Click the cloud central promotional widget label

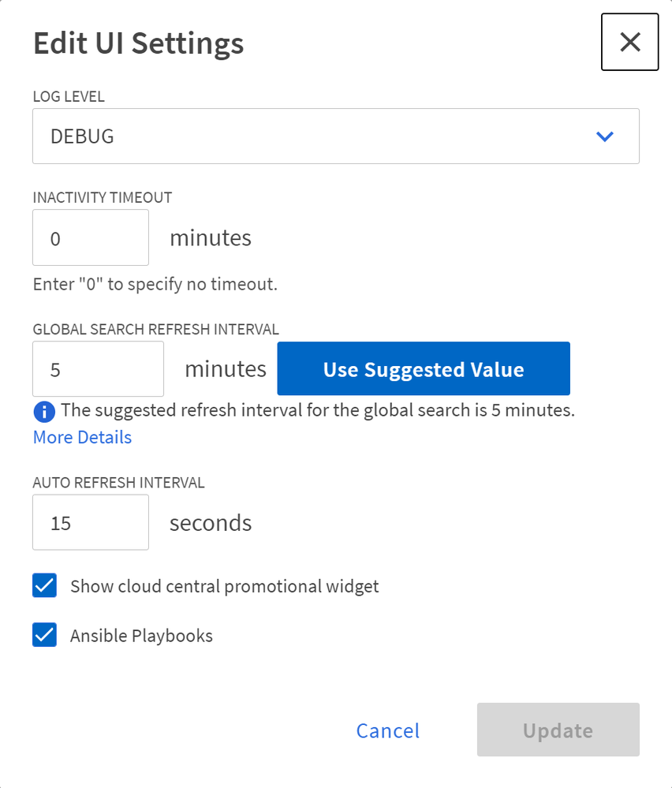tap(224, 587)
